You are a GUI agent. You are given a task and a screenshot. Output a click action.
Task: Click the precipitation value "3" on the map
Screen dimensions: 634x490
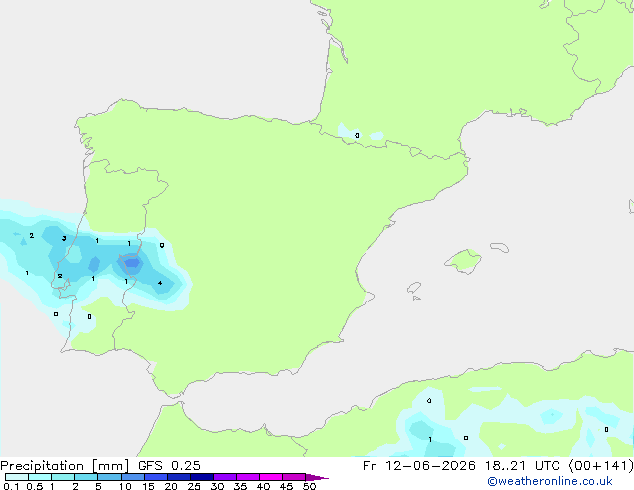(64, 239)
